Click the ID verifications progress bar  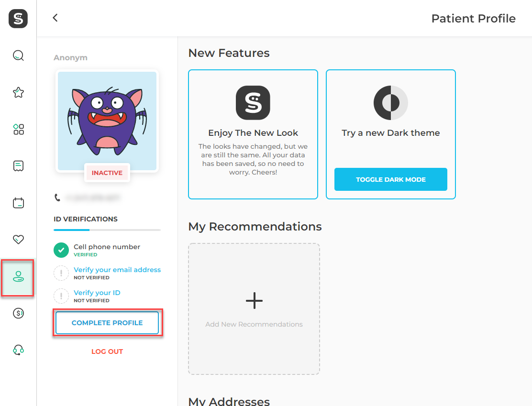click(107, 230)
